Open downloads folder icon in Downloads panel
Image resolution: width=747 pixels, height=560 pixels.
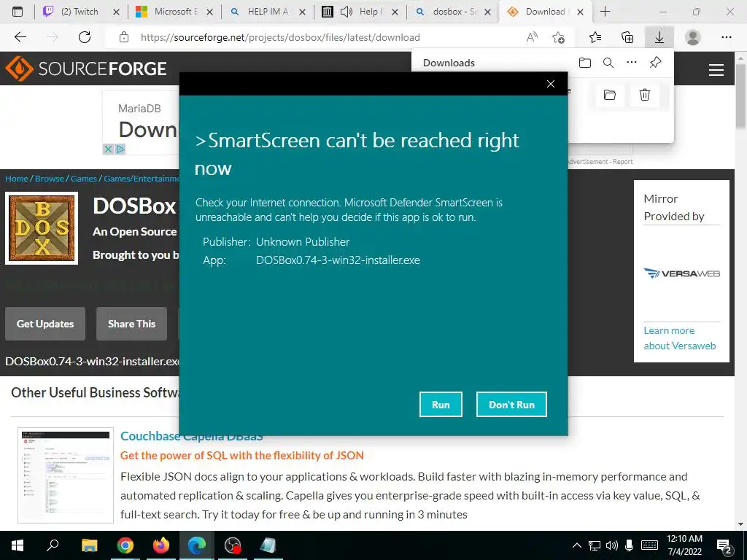click(585, 63)
